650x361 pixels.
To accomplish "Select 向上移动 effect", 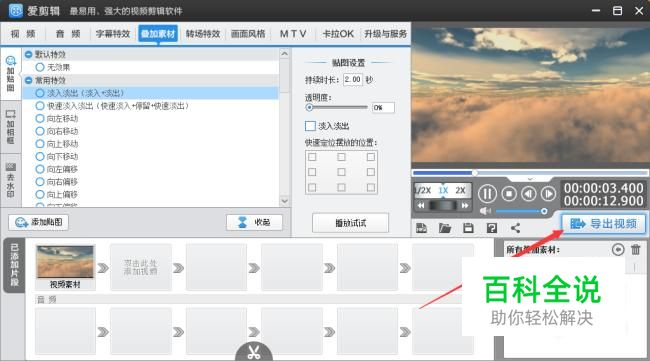I will (40, 144).
